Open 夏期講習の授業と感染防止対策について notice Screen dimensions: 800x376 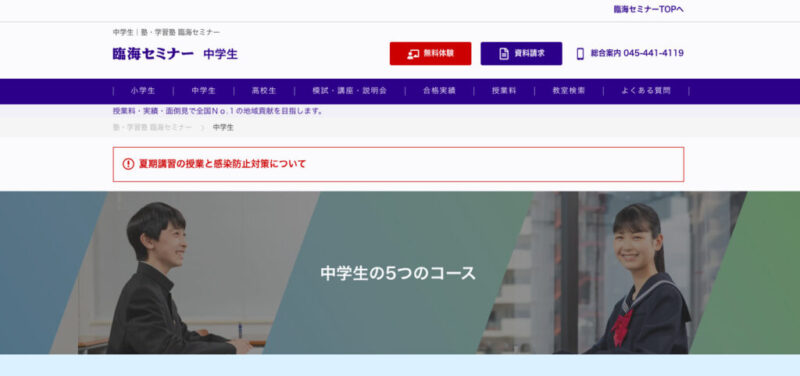(398, 164)
